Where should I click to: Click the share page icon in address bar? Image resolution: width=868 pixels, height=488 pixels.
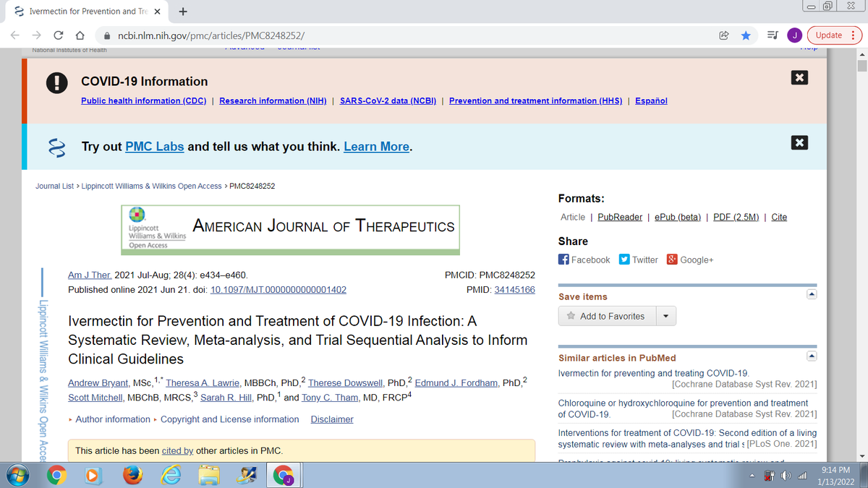[x=723, y=35]
